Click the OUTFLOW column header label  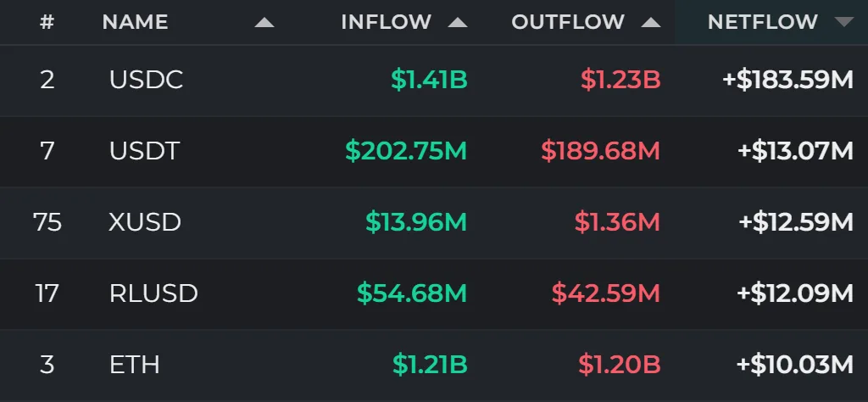click(568, 22)
